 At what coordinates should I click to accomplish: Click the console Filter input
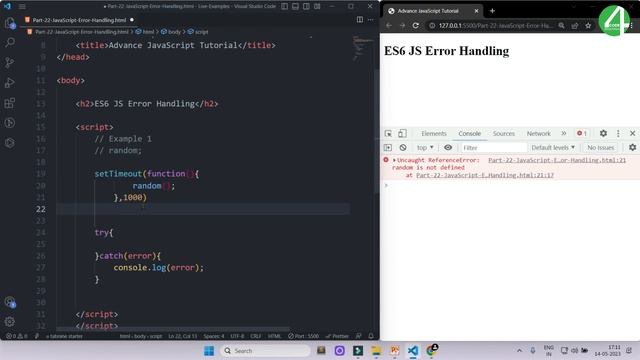coord(493,147)
